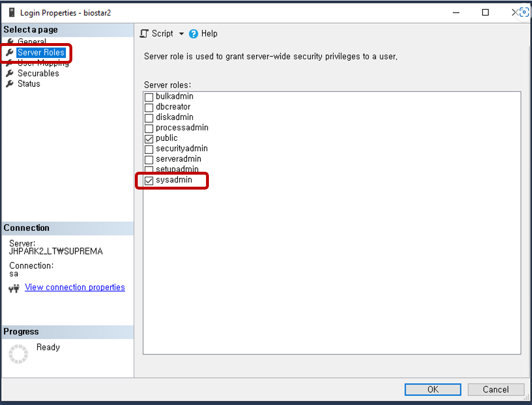Image resolution: width=532 pixels, height=405 pixels.
Task: Click the Cancel button
Action: 495,389
